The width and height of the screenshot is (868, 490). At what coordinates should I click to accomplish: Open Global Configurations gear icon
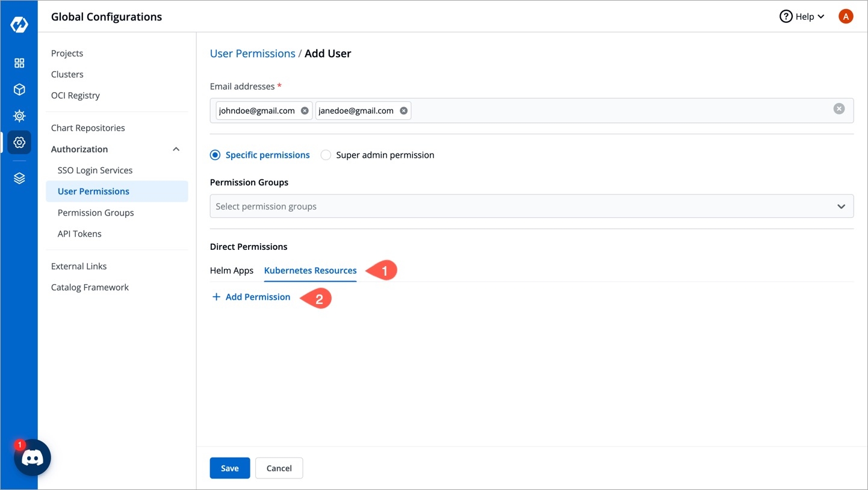[19, 143]
